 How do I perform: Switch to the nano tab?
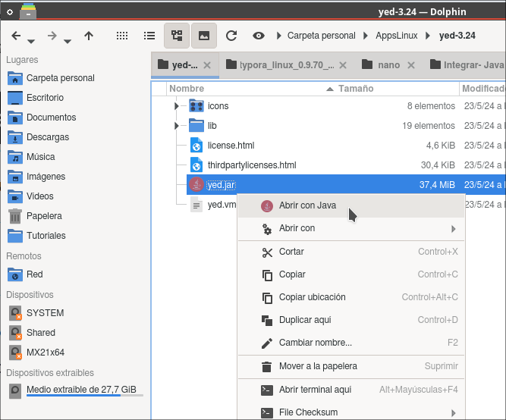(388, 65)
